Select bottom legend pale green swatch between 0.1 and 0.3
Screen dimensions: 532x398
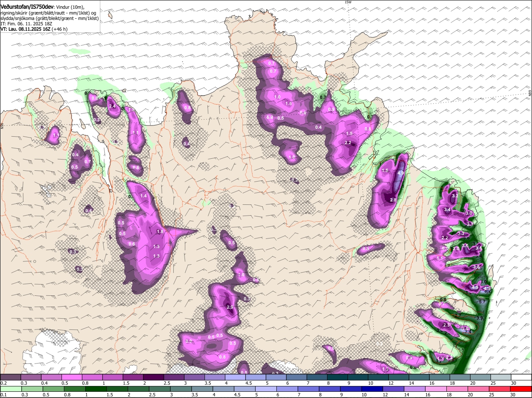(x=12, y=389)
